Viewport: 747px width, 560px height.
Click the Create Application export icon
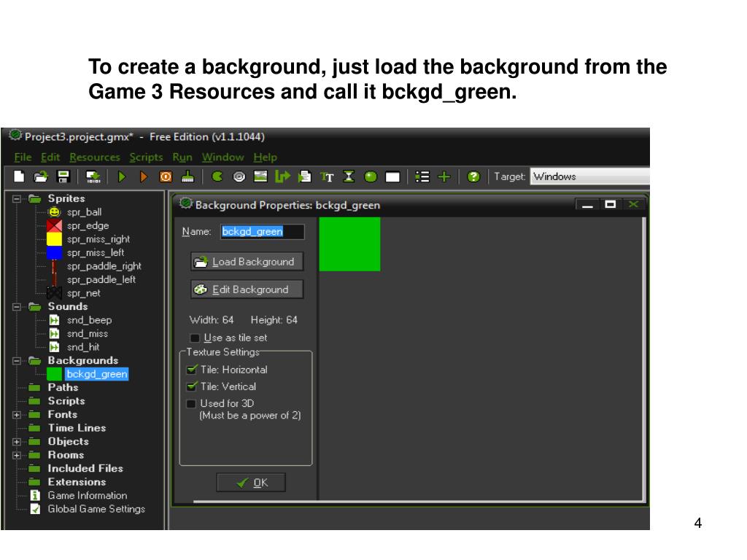point(93,176)
